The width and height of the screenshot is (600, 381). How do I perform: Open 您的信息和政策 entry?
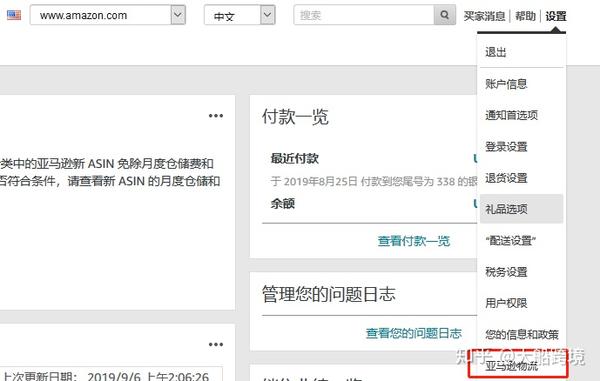522,335
